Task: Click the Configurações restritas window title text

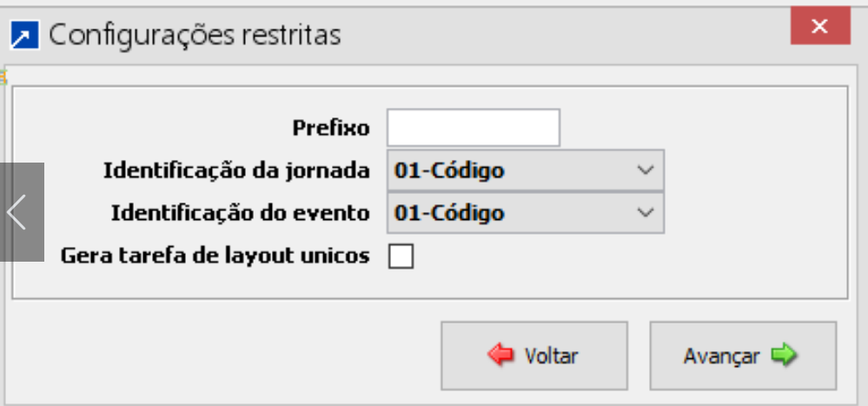Action: 195,36
